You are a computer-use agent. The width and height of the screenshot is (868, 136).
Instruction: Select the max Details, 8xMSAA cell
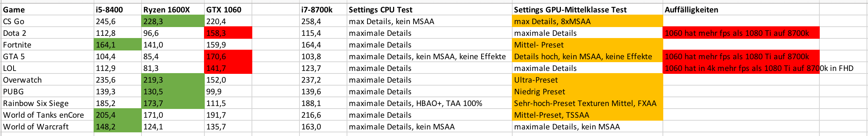coord(588,21)
